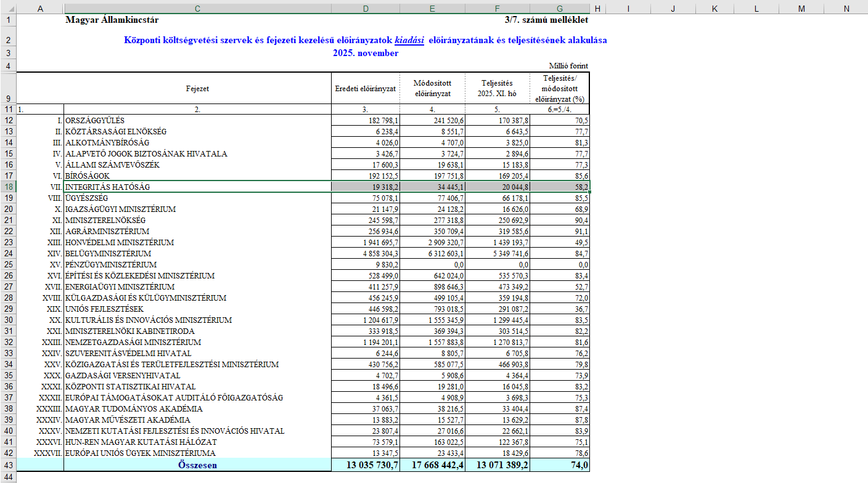The width and height of the screenshot is (868, 483).
Task: Select the Fejezet column header cell
Action: pyautogui.click(x=197, y=88)
